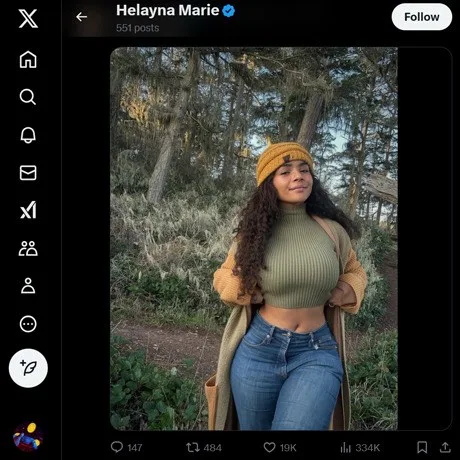Follow Helayna Marie
This screenshot has width=460, height=460.
tap(422, 17)
